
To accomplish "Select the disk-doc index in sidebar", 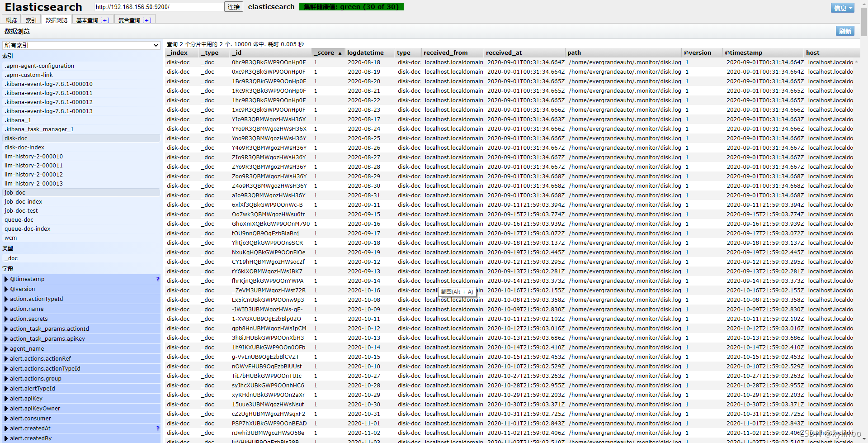I will click(x=81, y=138).
